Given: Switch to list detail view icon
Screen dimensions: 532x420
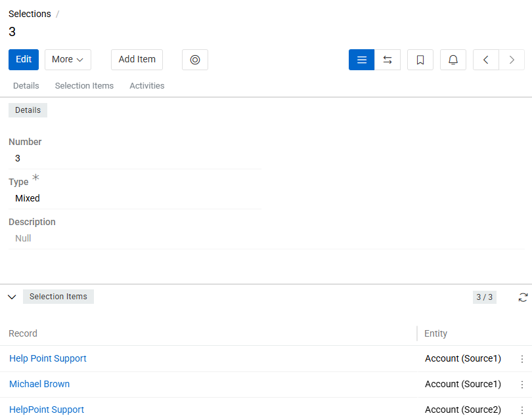Looking at the screenshot, I should pyautogui.click(x=361, y=60).
